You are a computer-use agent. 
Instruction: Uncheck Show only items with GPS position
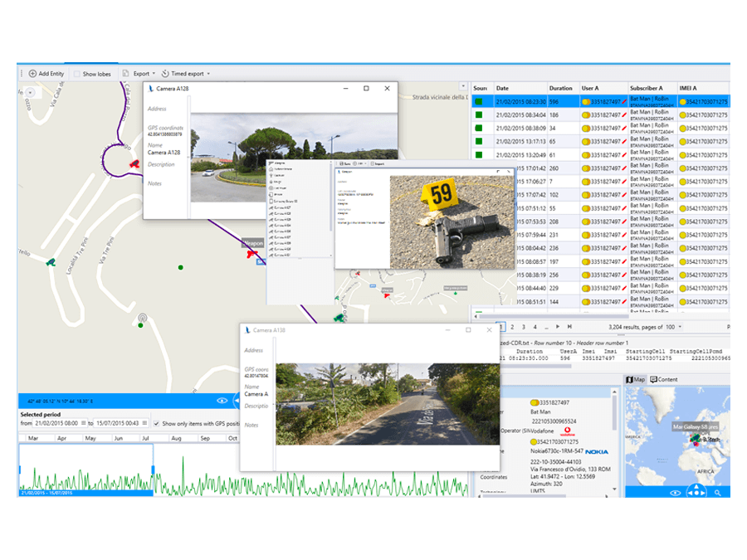tap(156, 423)
